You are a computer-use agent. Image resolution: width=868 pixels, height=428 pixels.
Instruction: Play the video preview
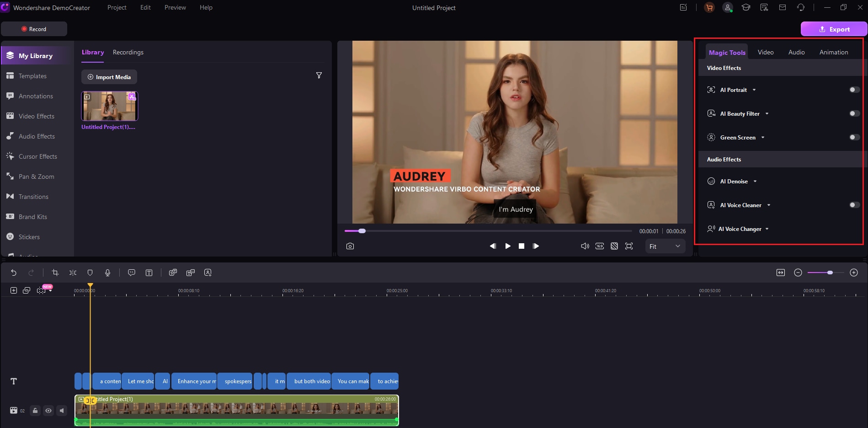(508, 246)
